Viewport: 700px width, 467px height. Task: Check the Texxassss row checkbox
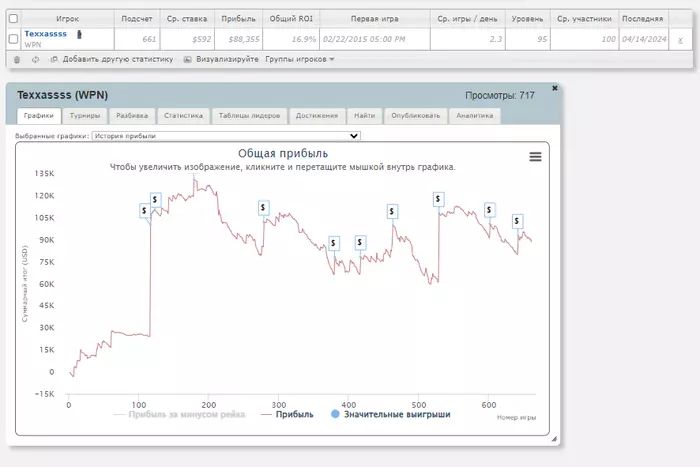pyautogui.click(x=13, y=39)
